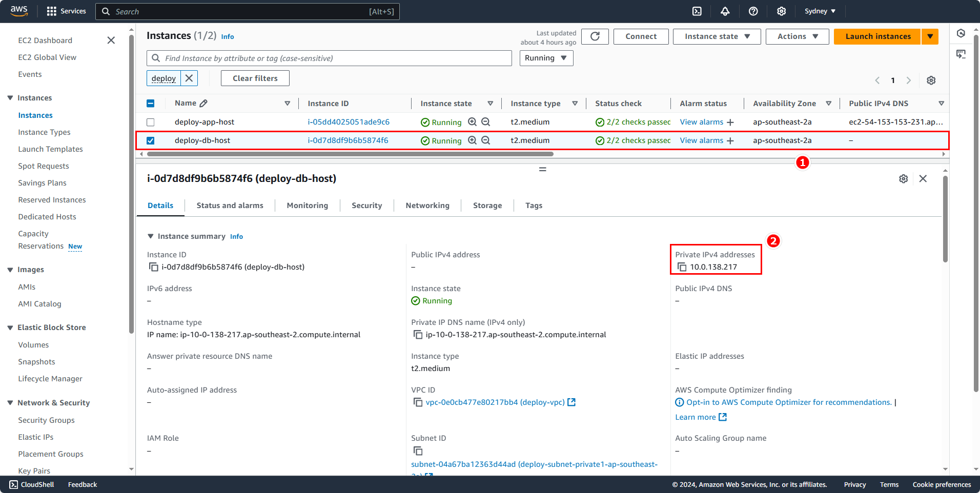This screenshot has width=980, height=493.
Task: Switch to the Tags tab
Action: point(534,206)
